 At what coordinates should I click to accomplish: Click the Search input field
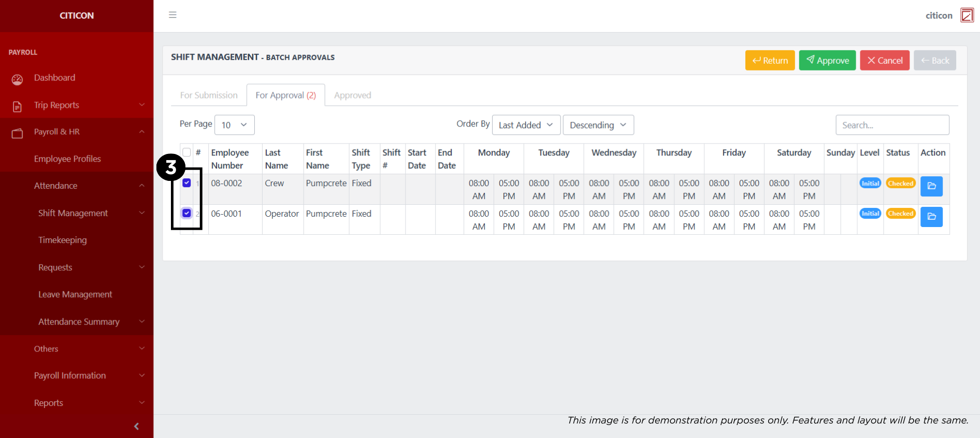(x=891, y=125)
